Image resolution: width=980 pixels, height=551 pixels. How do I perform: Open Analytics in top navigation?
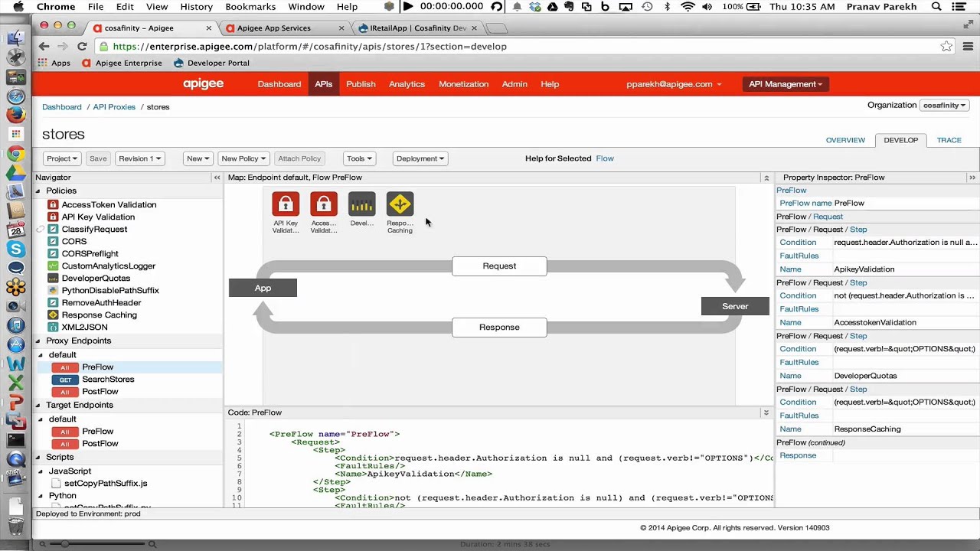pyautogui.click(x=407, y=84)
